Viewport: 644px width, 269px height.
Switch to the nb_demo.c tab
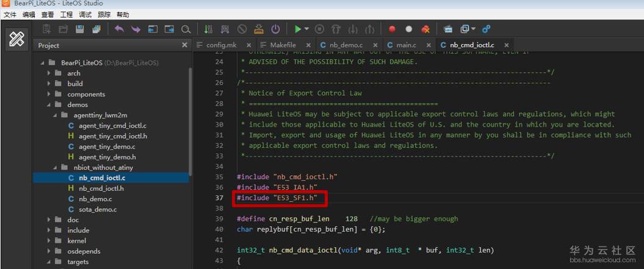click(346, 45)
